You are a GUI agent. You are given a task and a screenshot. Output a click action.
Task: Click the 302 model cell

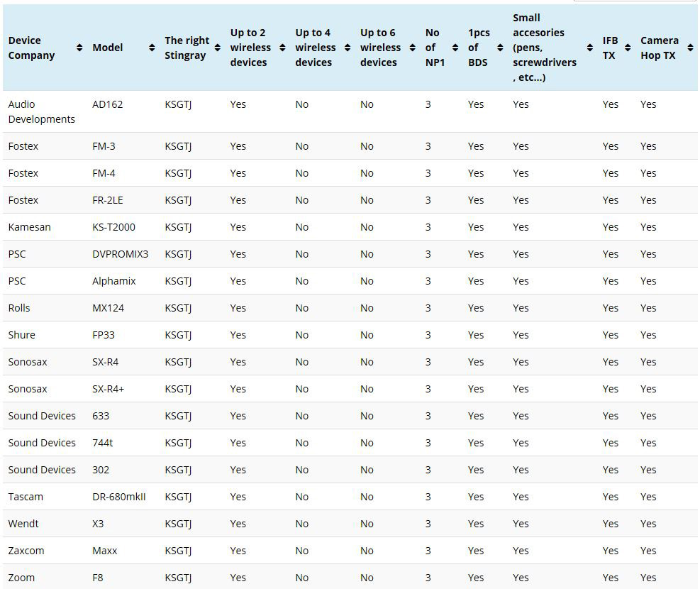[101, 470]
